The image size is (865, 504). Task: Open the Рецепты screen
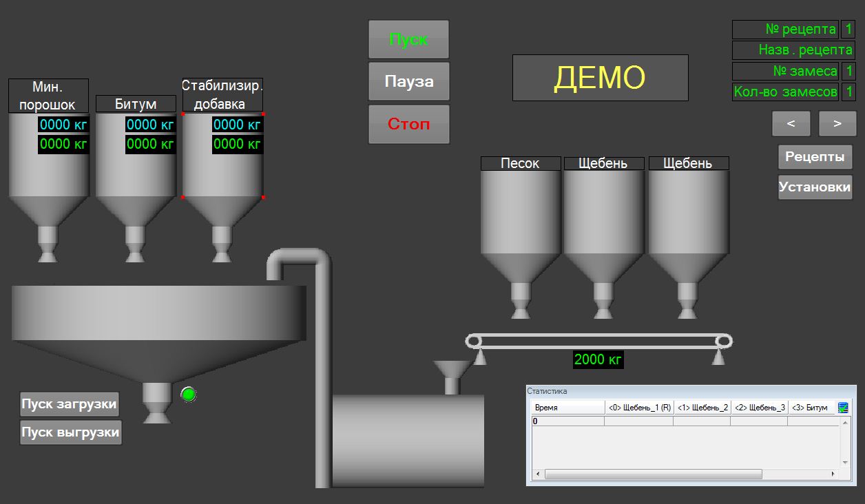coord(815,157)
